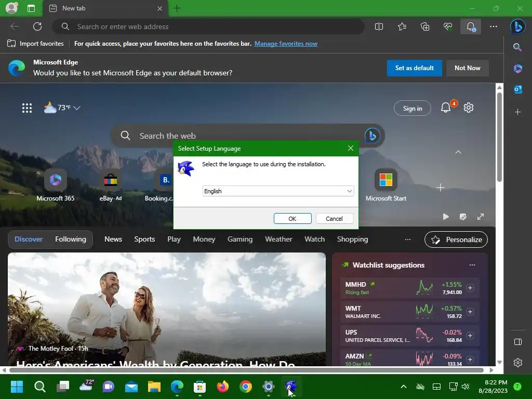532x399 pixels.
Task: Open the volume control in tray
Action: [465, 387]
